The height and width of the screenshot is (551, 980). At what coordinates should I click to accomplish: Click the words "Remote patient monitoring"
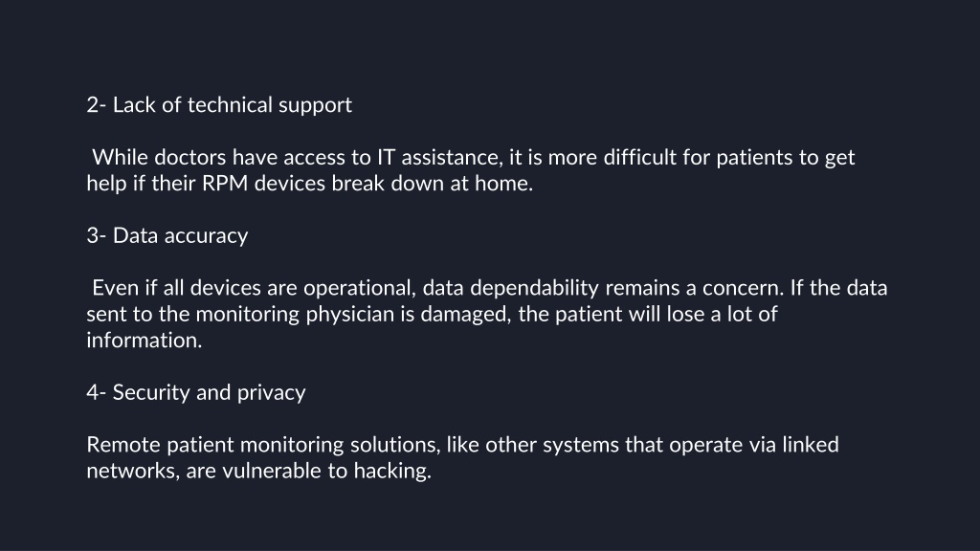(x=215, y=445)
